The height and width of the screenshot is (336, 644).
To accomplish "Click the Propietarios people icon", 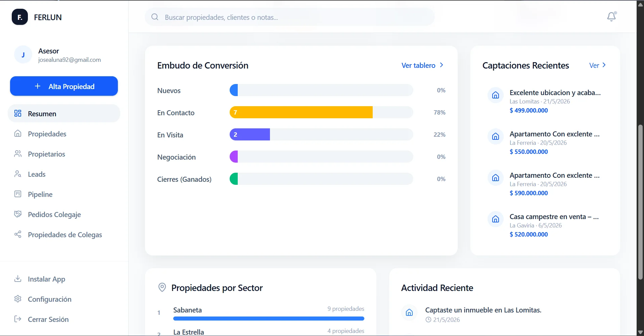I will [18, 154].
